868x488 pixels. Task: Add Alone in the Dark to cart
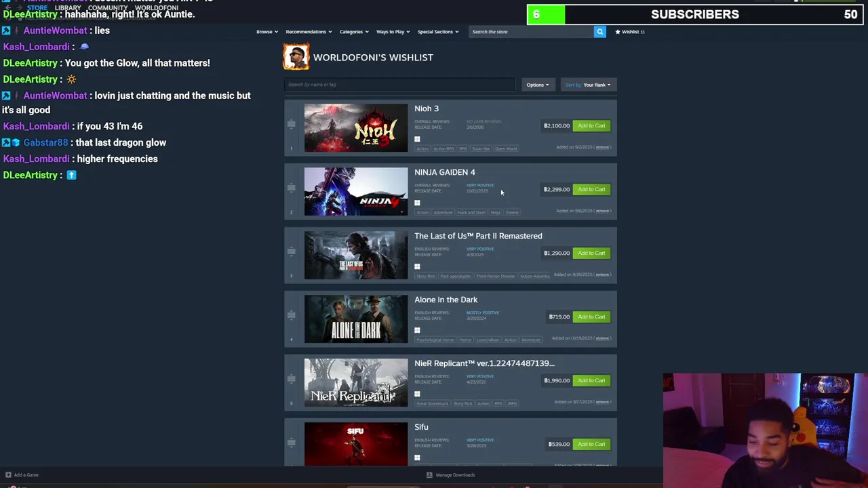pyautogui.click(x=591, y=317)
